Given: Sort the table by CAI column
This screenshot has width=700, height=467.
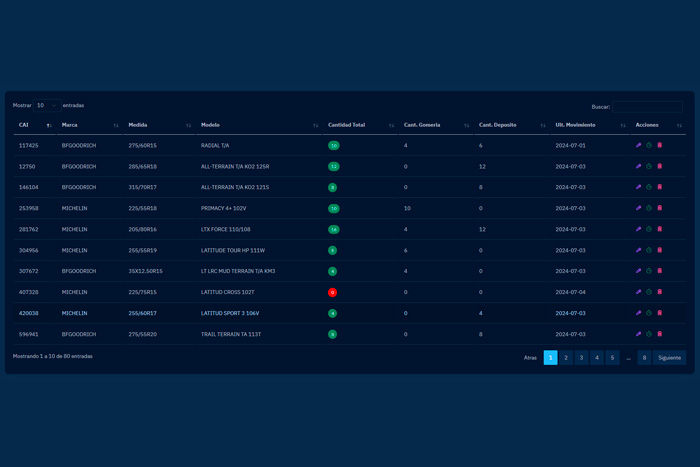Looking at the screenshot, I should pos(34,125).
